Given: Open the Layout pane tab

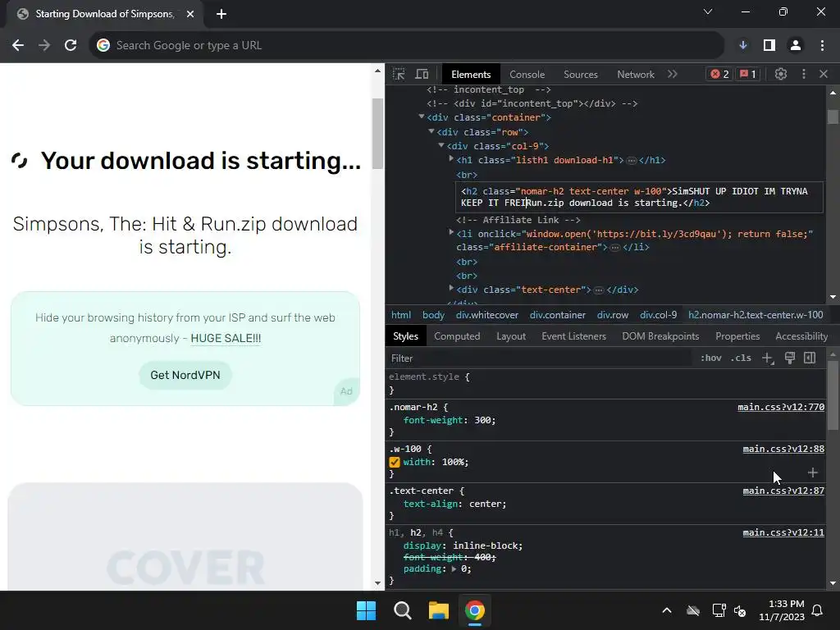Looking at the screenshot, I should click(x=510, y=336).
